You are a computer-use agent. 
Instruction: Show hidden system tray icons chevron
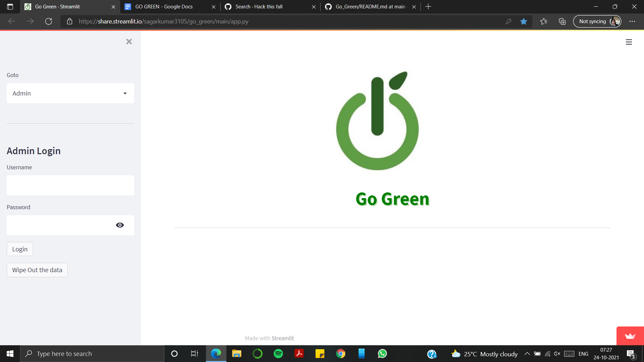pos(527,354)
